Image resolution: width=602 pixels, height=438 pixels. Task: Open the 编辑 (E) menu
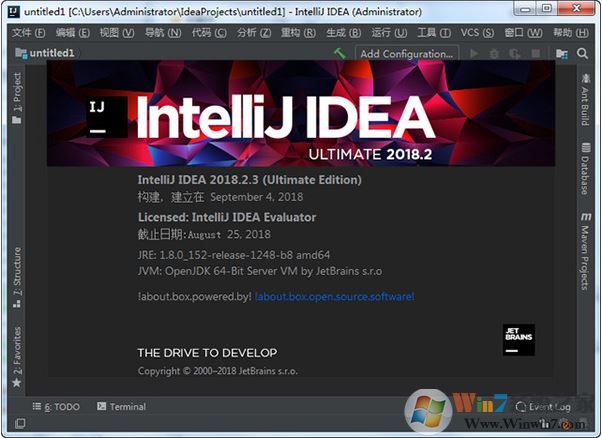(x=73, y=33)
